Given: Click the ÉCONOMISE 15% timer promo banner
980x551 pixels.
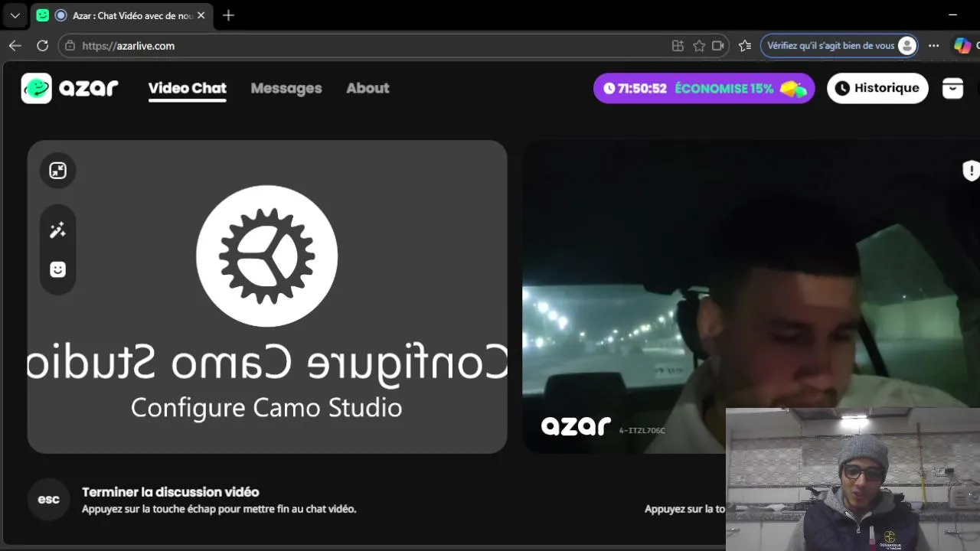Looking at the screenshot, I should [x=704, y=88].
